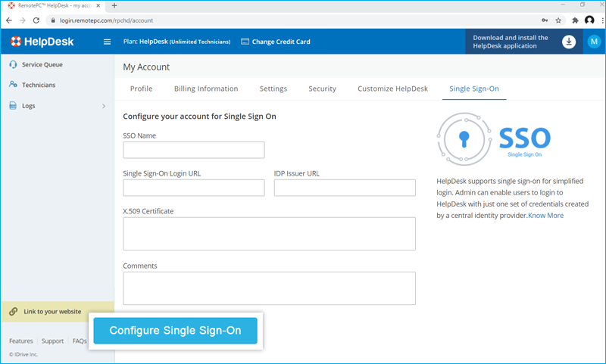Click the bookmark star icon in address bar
The height and width of the screenshot is (364, 606).
click(x=558, y=20)
